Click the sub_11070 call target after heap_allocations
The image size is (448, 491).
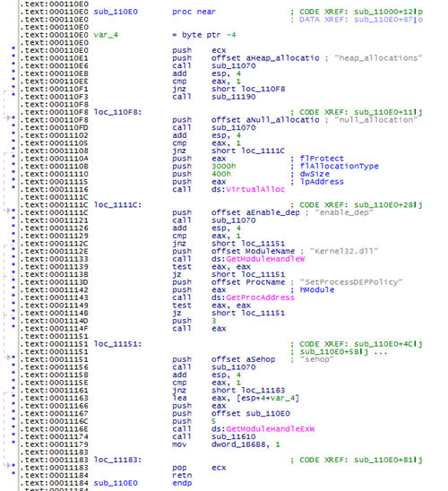233,66
